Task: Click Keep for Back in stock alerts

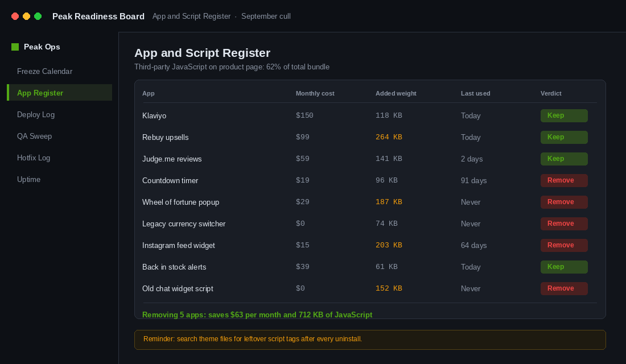Action: point(564,267)
